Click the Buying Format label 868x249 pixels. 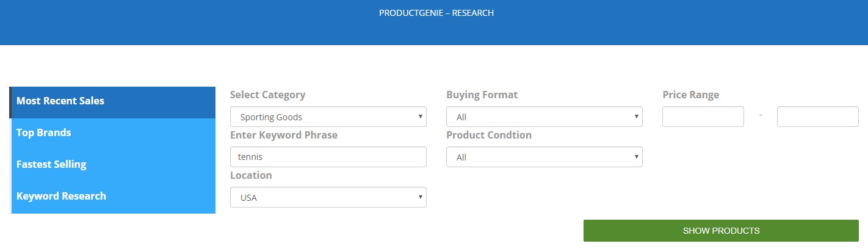(x=482, y=95)
